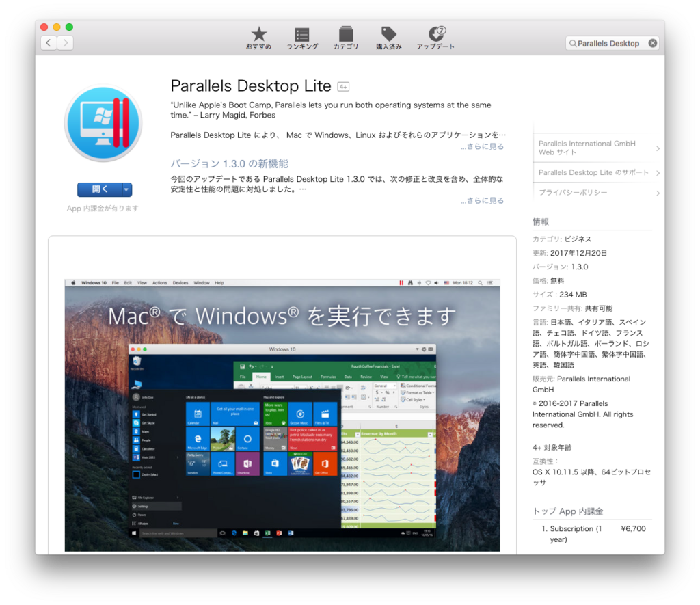Go forward with the right arrow button
Viewport: 700px width, 605px height.
click(66, 43)
